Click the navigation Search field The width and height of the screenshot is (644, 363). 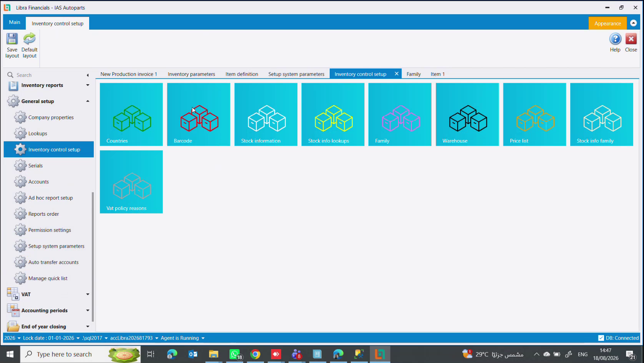coord(45,75)
